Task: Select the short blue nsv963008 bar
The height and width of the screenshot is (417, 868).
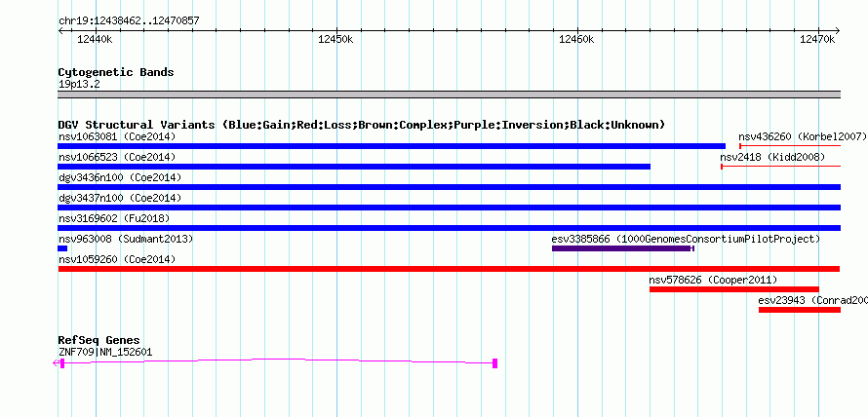Action: [x=62, y=248]
